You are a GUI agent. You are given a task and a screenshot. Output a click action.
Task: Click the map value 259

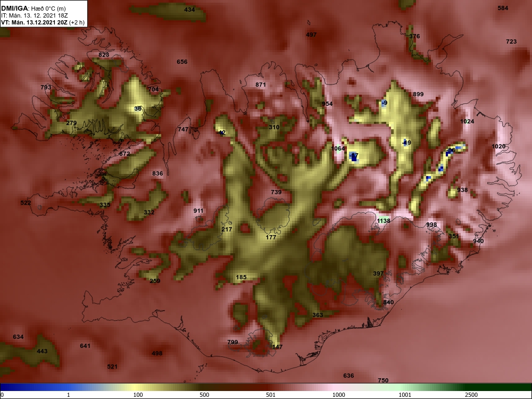point(155,281)
